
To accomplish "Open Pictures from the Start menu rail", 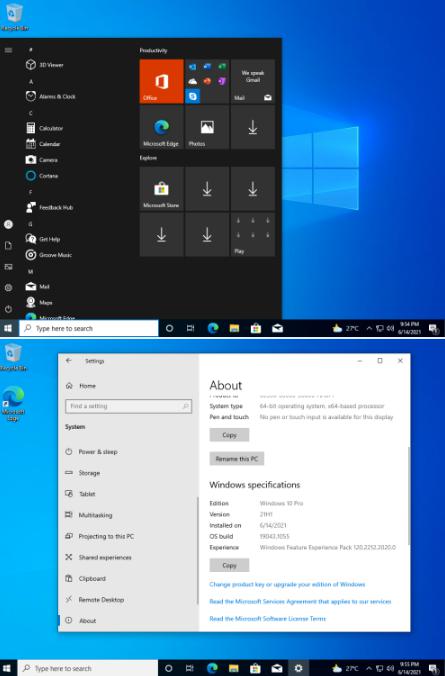I will pos(8,267).
